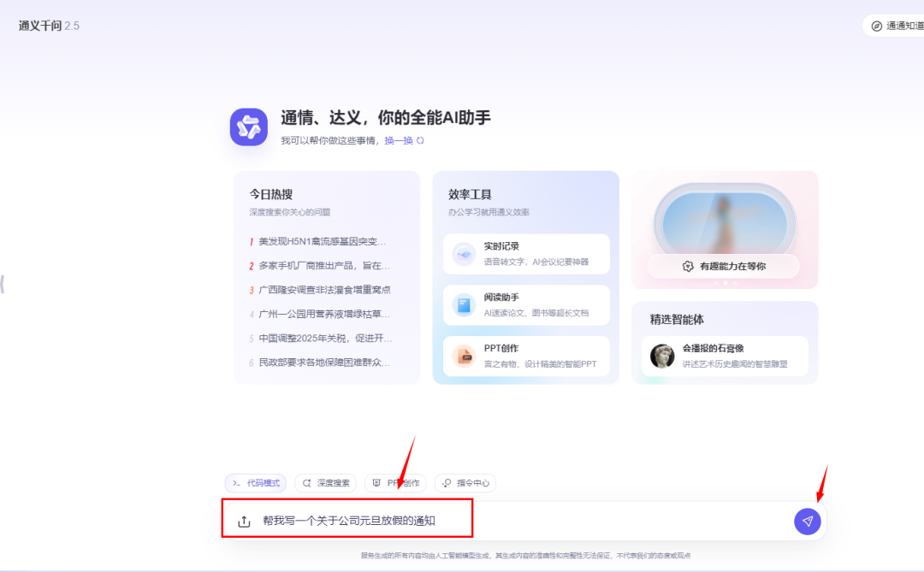Toggle the 代码模式 code mode chip
Image resolution: width=924 pixels, height=572 pixels.
256,482
